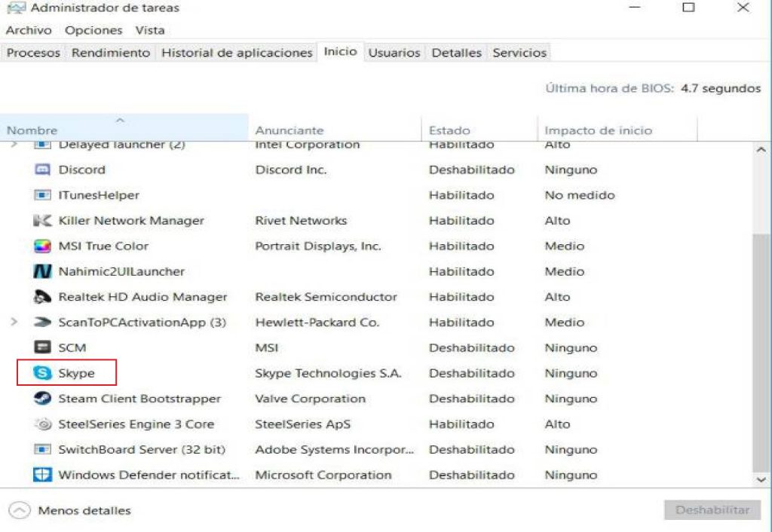The height and width of the screenshot is (532, 772).
Task: Click the Skype application icon
Action: click(x=42, y=373)
